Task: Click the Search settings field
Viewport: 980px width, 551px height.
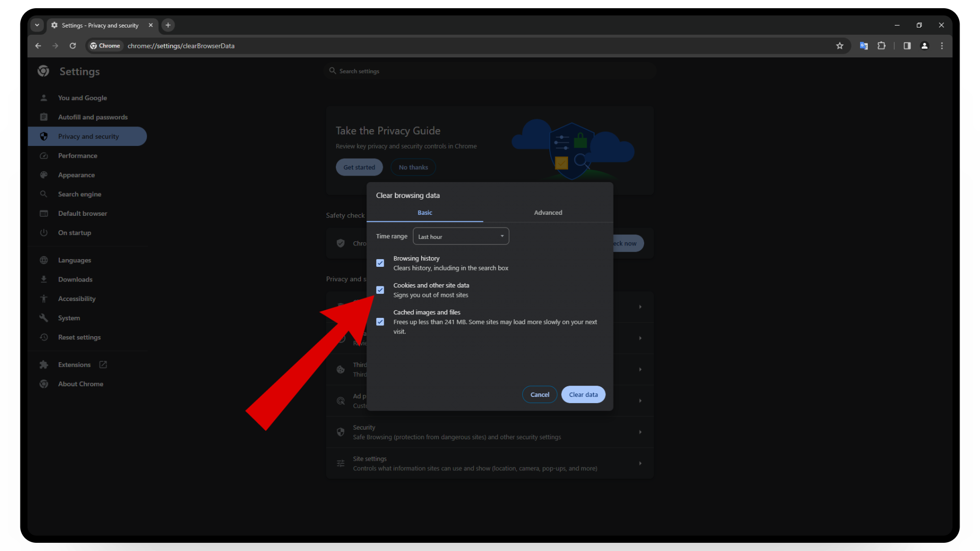Action: pyautogui.click(x=490, y=71)
